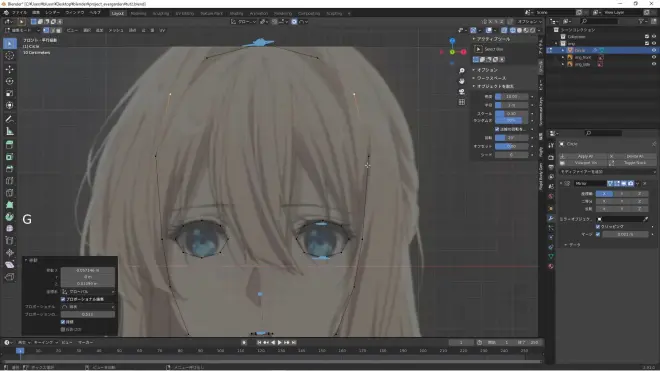Toggle the Merge checkbox in Mirror modifier

pyautogui.click(x=598, y=234)
